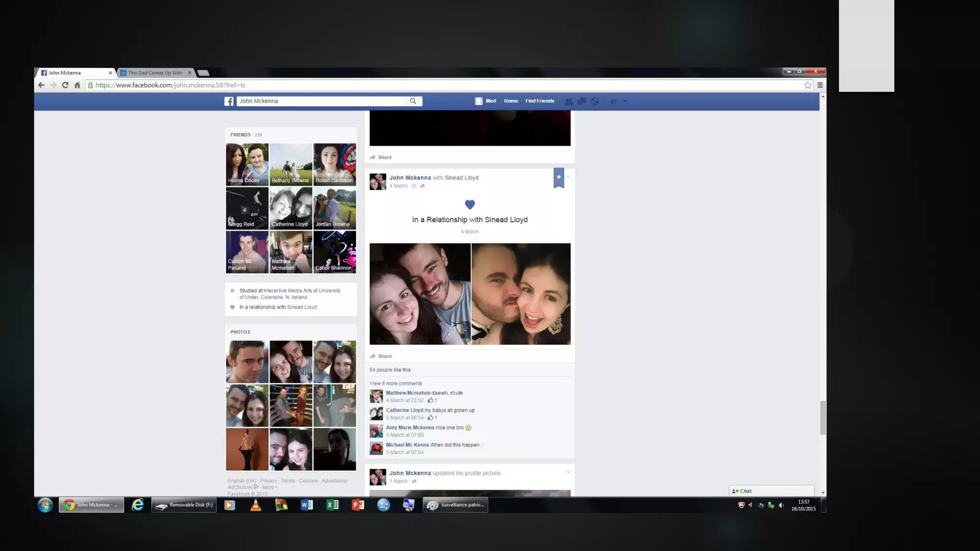980x551 pixels.
Task: Go to Home in Facebook header
Action: pos(511,101)
